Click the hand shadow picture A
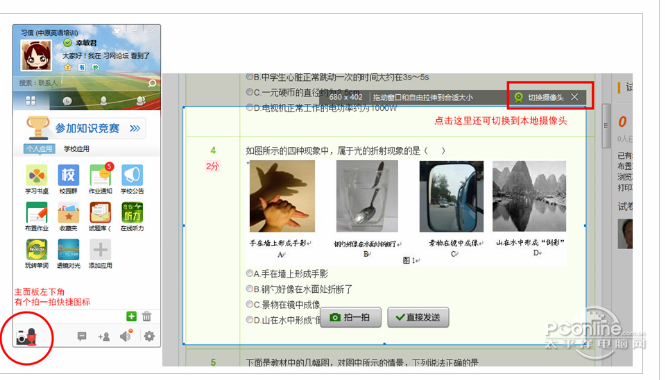Screen dimensions: 665x380 tap(282, 196)
